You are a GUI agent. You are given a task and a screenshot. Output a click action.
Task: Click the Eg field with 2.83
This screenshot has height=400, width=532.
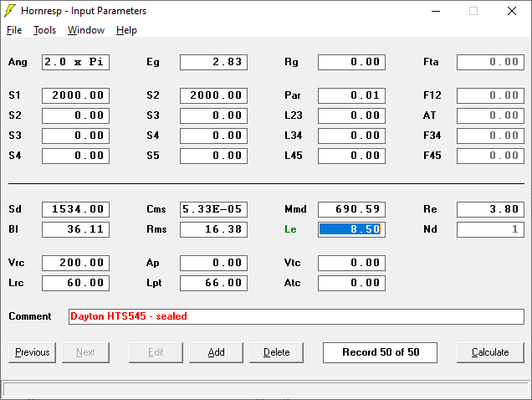214,62
